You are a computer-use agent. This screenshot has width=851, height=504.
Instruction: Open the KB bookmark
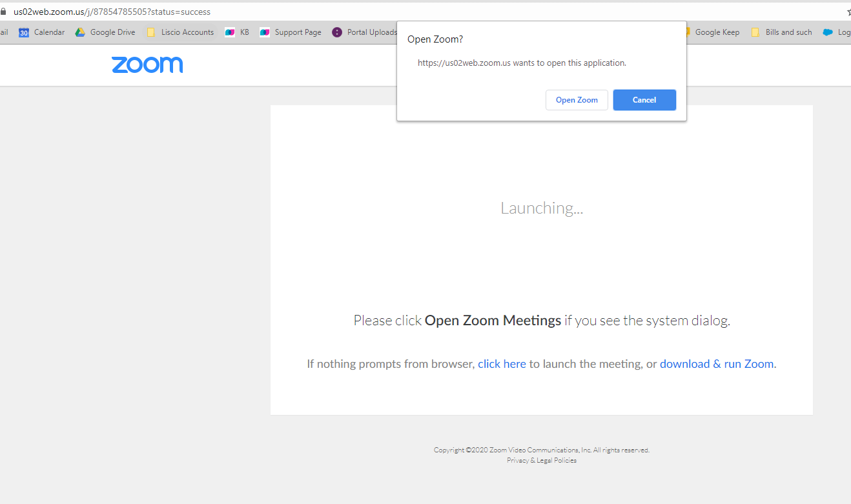(237, 32)
